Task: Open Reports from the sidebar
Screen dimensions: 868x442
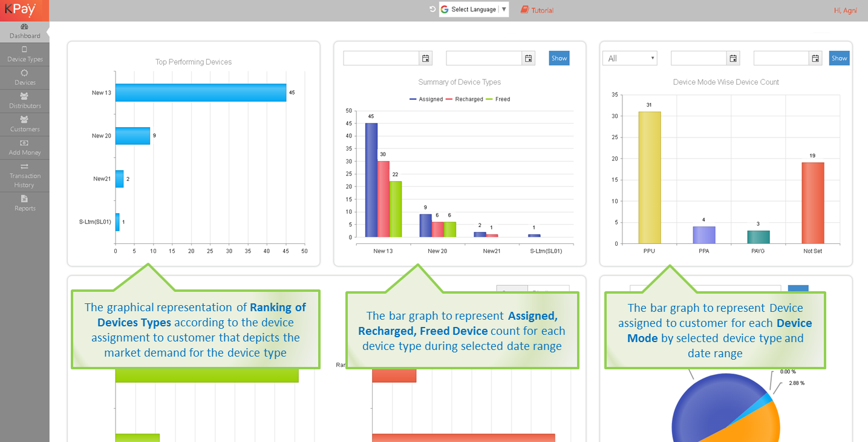Action: [25, 203]
